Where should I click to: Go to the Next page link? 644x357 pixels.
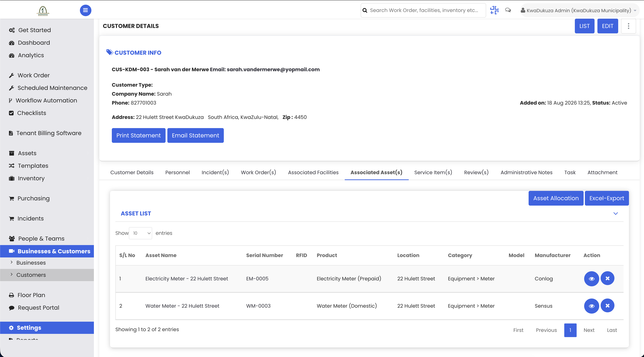[589, 330]
